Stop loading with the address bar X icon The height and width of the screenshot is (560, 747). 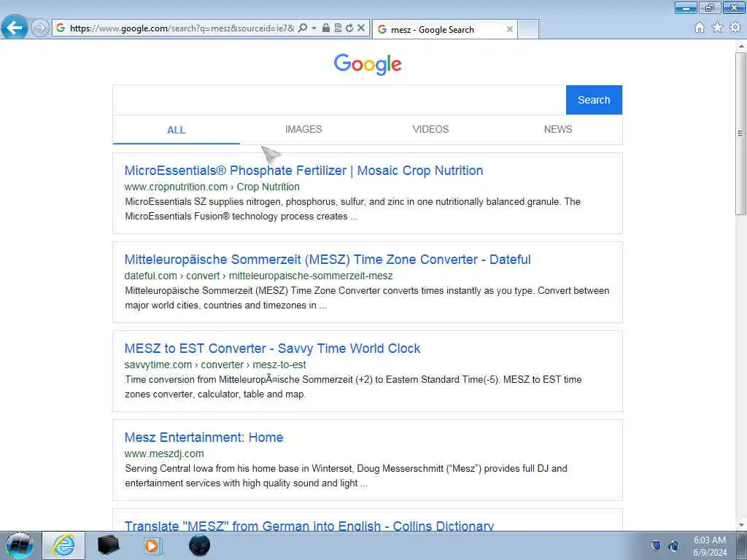pyautogui.click(x=361, y=28)
